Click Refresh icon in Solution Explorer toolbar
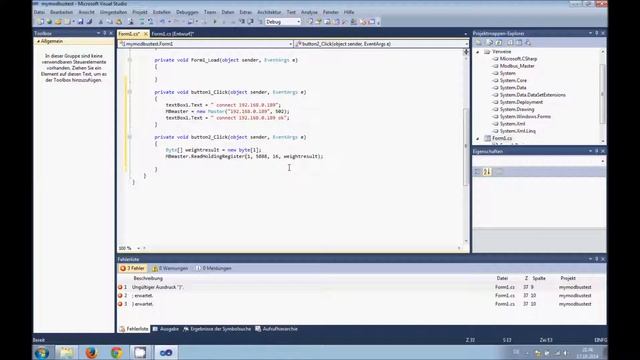The image size is (640, 360). [499, 42]
